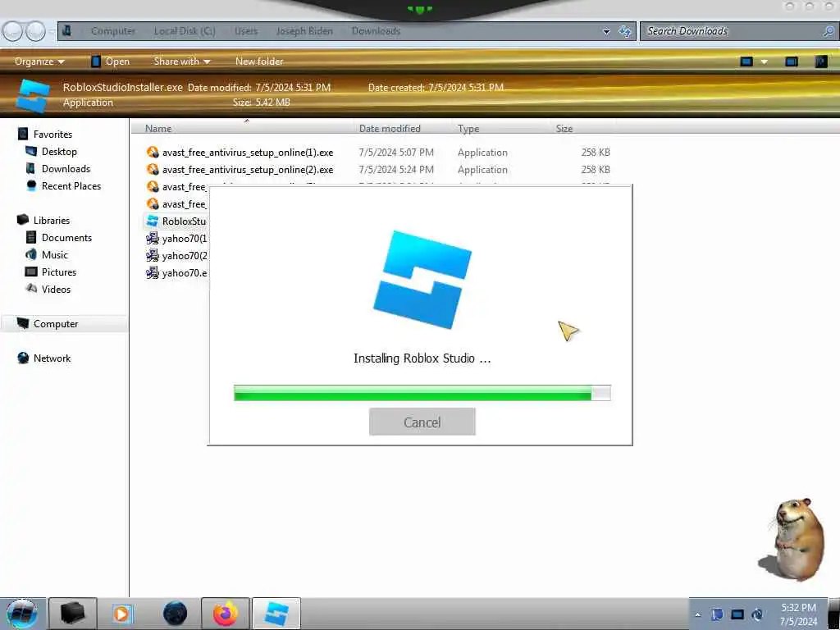Open the media player taskbar icon
Image resolution: width=840 pixels, height=630 pixels.
121,614
